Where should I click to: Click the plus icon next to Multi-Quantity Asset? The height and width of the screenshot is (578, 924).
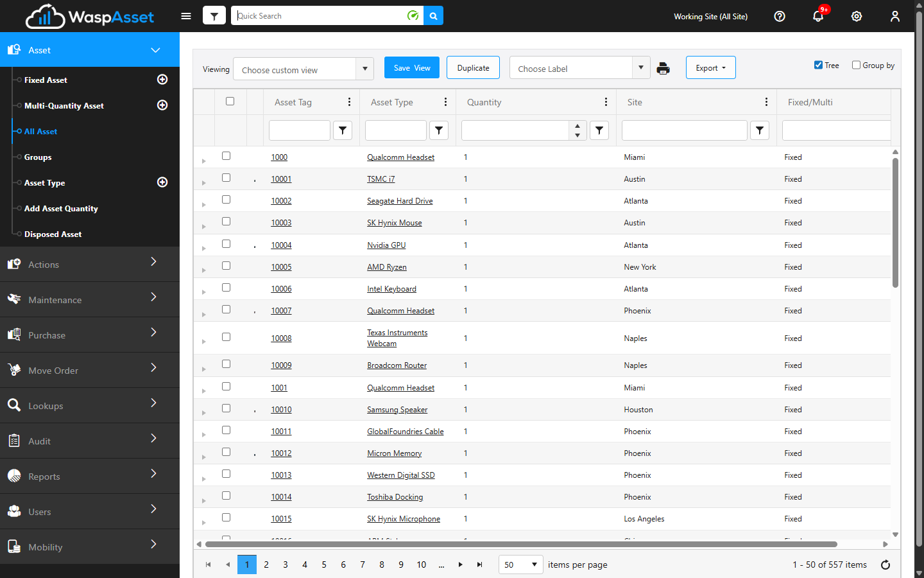coord(162,105)
